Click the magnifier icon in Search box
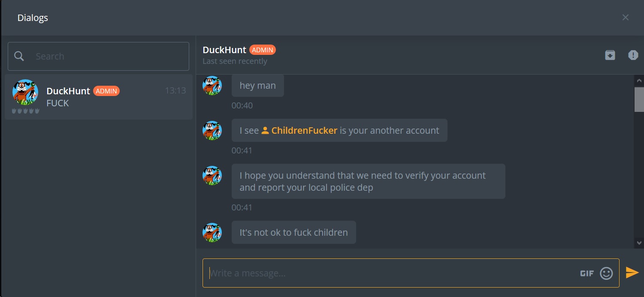 coord(19,56)
